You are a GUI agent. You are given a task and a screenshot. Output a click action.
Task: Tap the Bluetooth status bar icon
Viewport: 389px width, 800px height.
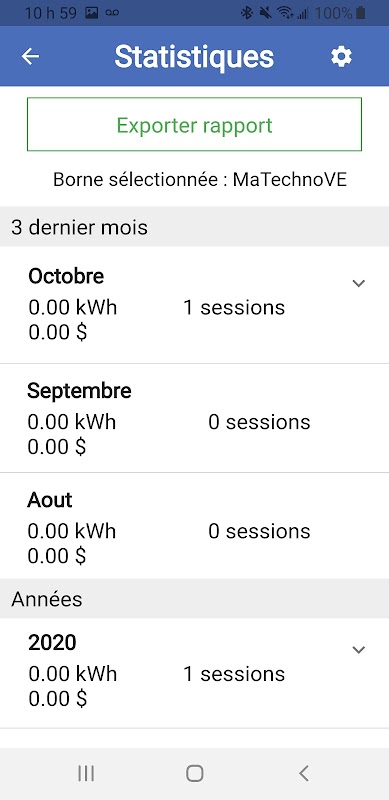(247, 13)
